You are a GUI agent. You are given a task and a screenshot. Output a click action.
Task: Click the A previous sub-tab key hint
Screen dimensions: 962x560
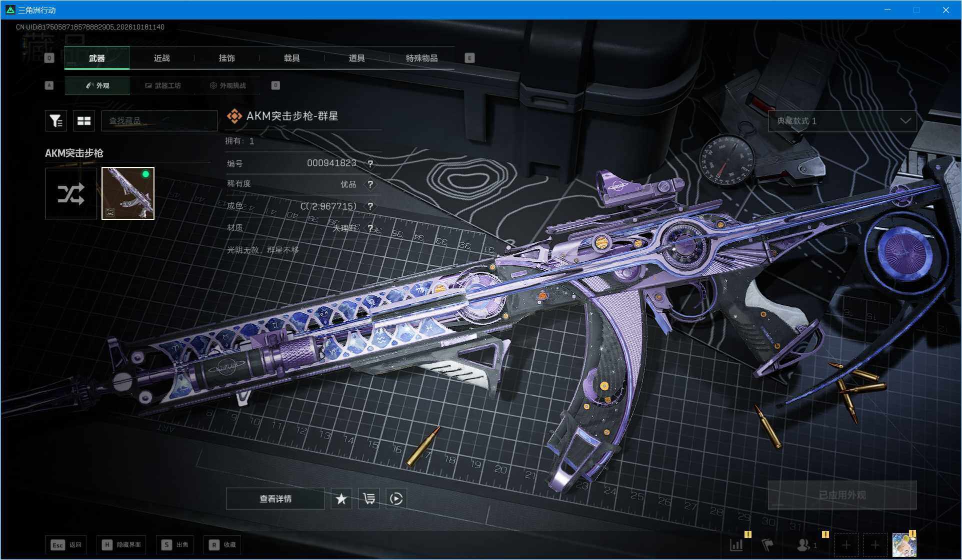[x=49, y=85]
